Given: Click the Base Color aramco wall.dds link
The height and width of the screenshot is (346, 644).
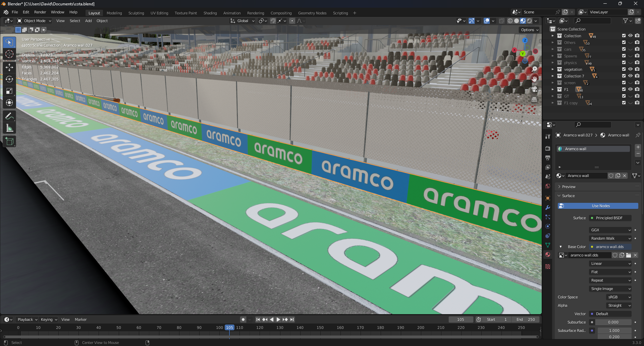Looking at the screenshot, I should pos(610,247).
